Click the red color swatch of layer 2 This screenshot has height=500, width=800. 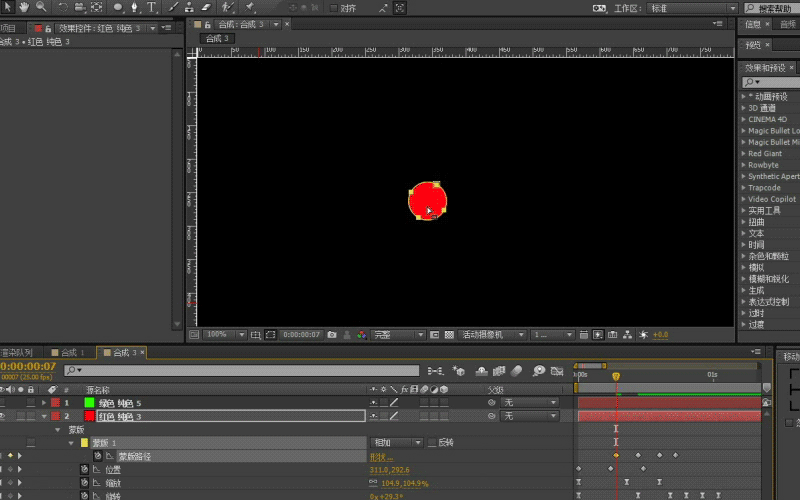89,416
